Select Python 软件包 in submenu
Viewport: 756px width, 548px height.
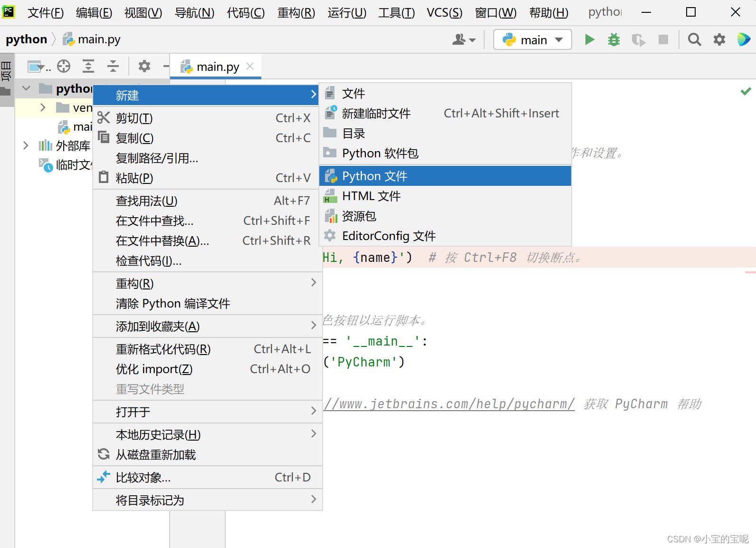[445, 153]
